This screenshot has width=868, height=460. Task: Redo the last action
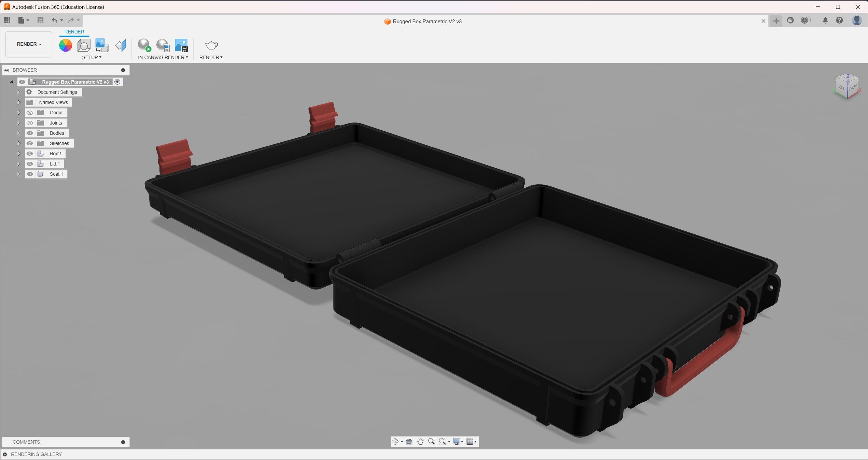(71, 20)
